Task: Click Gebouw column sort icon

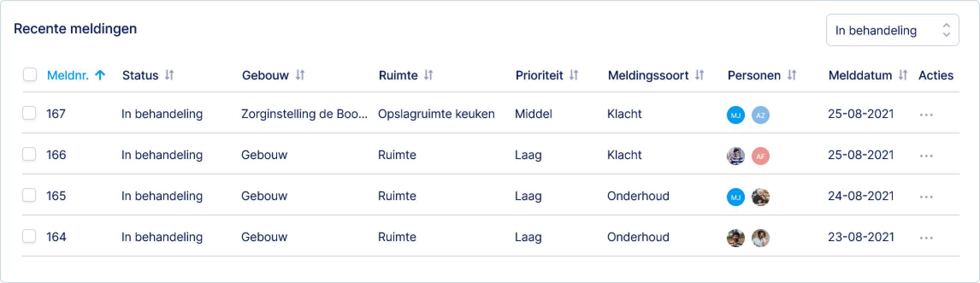Action: tap(300, 75)
